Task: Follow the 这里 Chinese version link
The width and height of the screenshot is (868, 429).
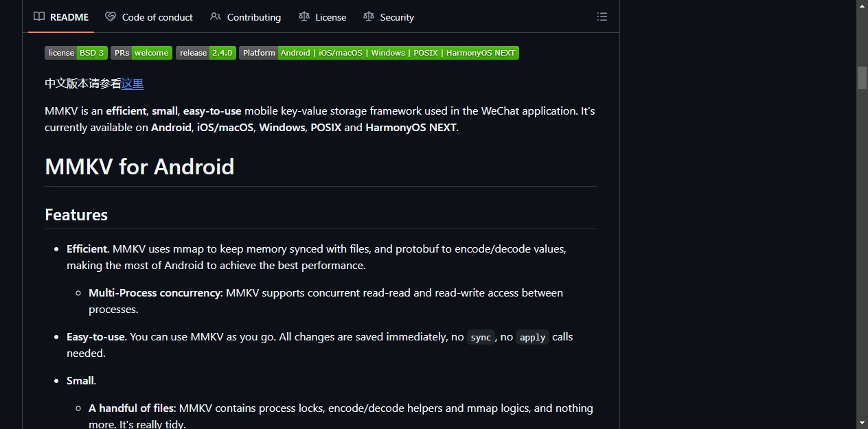Action: (x=133, y=84)
